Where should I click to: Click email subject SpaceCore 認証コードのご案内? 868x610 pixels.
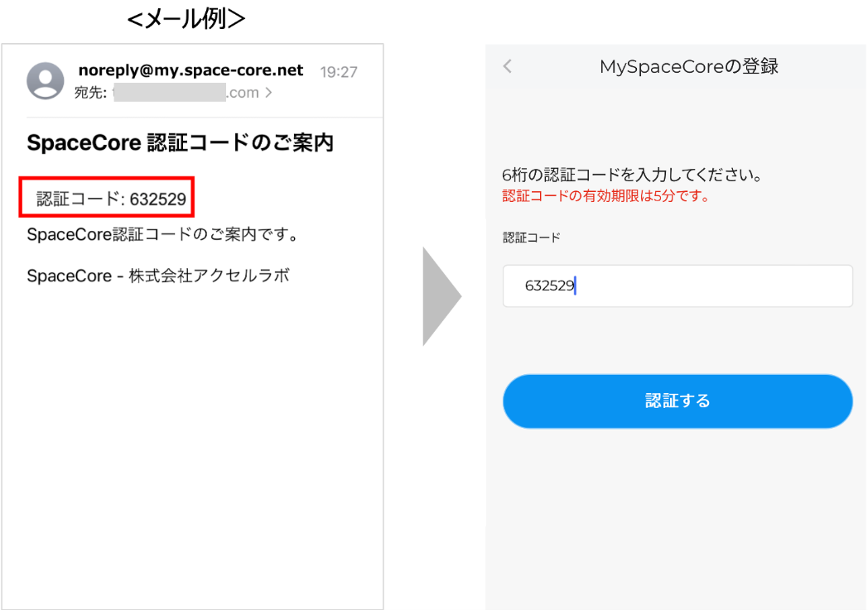click(x=180, y=143)
